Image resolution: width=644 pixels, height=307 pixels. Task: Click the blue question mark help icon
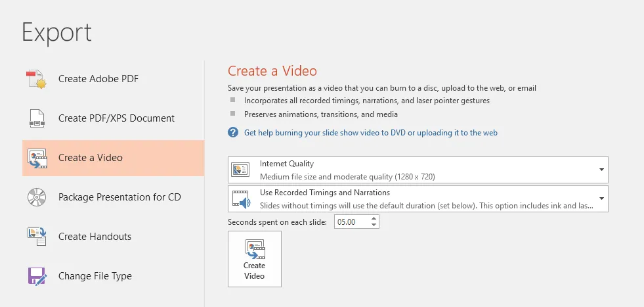(233, 133)
